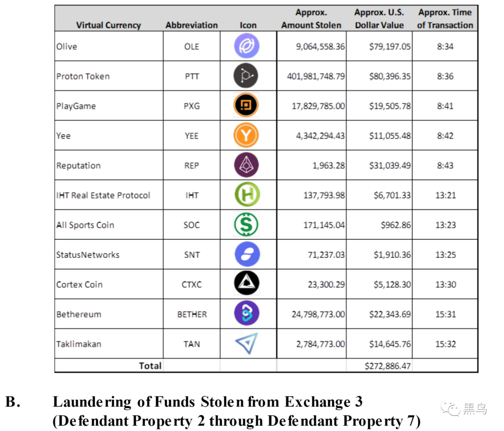Click the IHT green H icon
This screenshot has height=431, width=504.
click(247, 195)
